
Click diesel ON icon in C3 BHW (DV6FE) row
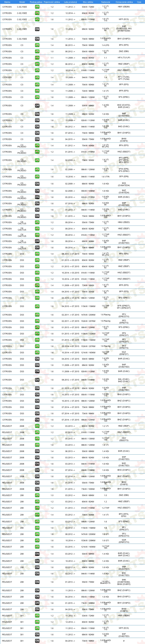[x=37, y=139]
